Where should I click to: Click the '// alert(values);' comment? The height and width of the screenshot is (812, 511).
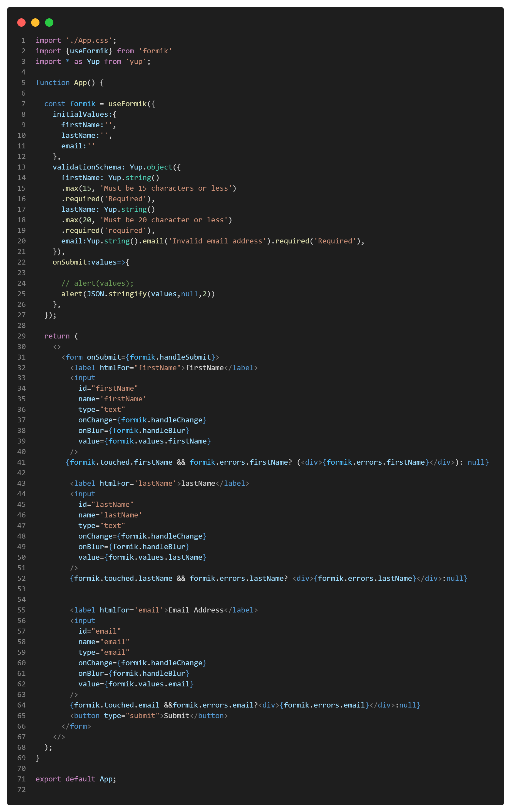click(98, 283)
